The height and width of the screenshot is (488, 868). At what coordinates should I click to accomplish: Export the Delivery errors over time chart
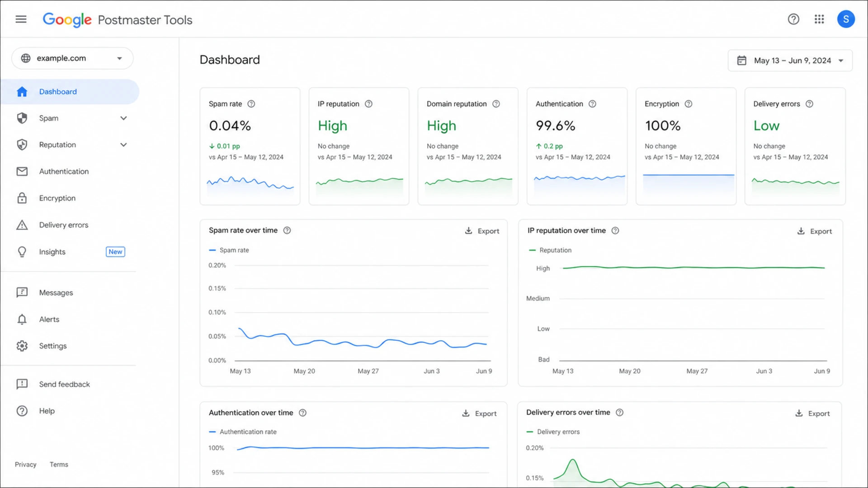click(812, 413)
